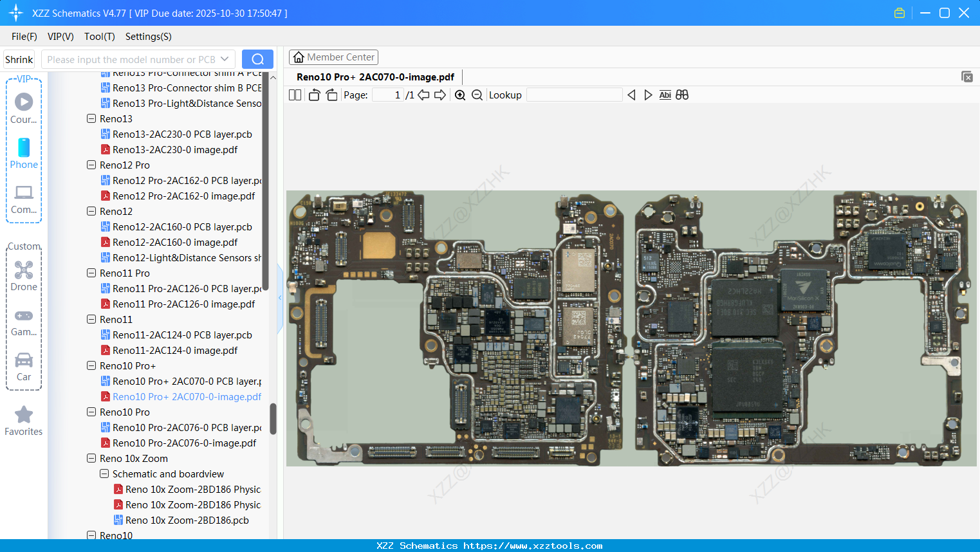Collapse the Reno13 tree node
Viewport: 980px width, 552px height.
[x=91, y=118]
